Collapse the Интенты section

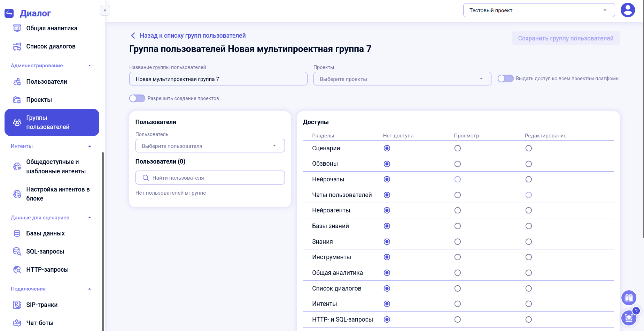pyautogui.click(x=90, y=146)
